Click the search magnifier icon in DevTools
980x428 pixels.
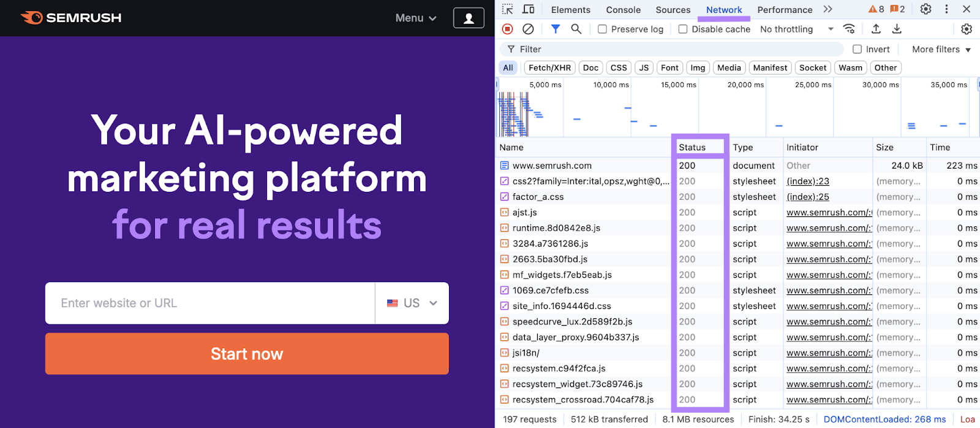tap(576, 29)
